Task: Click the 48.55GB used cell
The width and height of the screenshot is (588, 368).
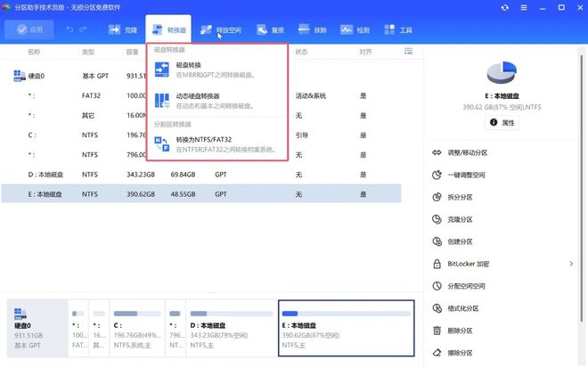Action: click(183, 194)
